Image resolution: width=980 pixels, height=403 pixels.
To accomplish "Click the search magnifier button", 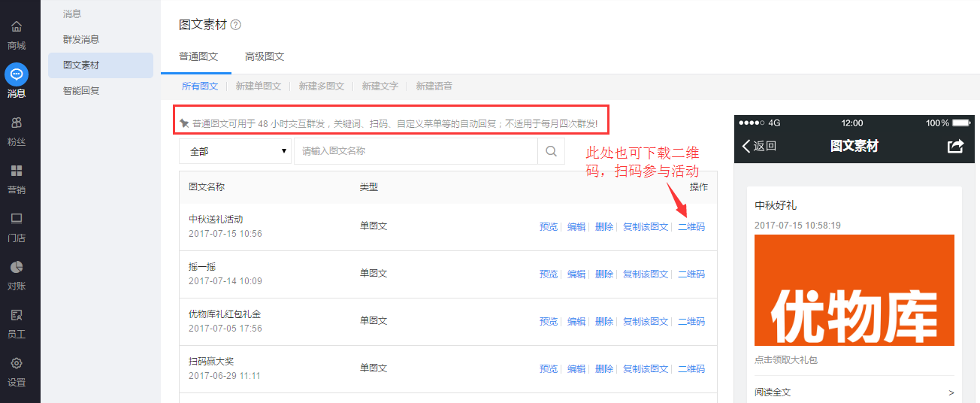I will (551, 151).
